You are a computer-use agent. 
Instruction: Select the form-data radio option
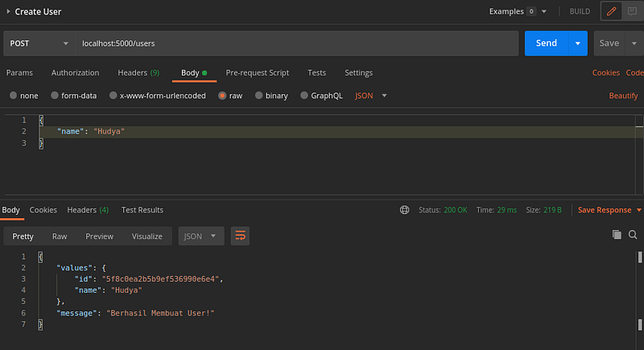[x=54, y=95]
